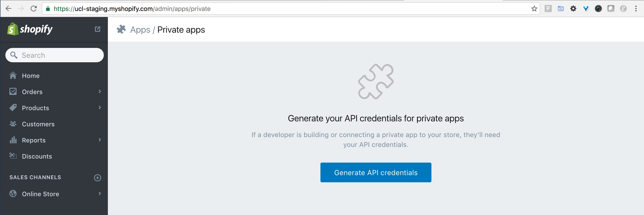Click the Shopify logo

coord(30,29)
